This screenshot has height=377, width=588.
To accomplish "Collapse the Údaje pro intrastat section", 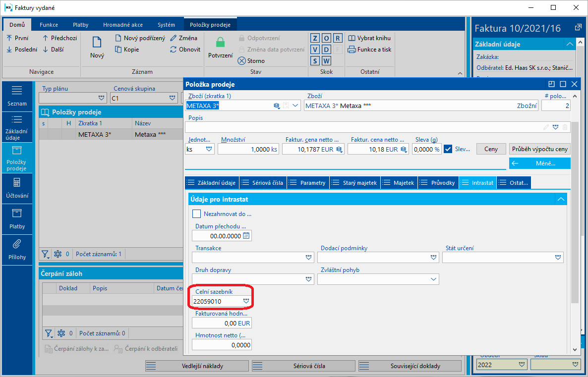I will coord(561,199).
